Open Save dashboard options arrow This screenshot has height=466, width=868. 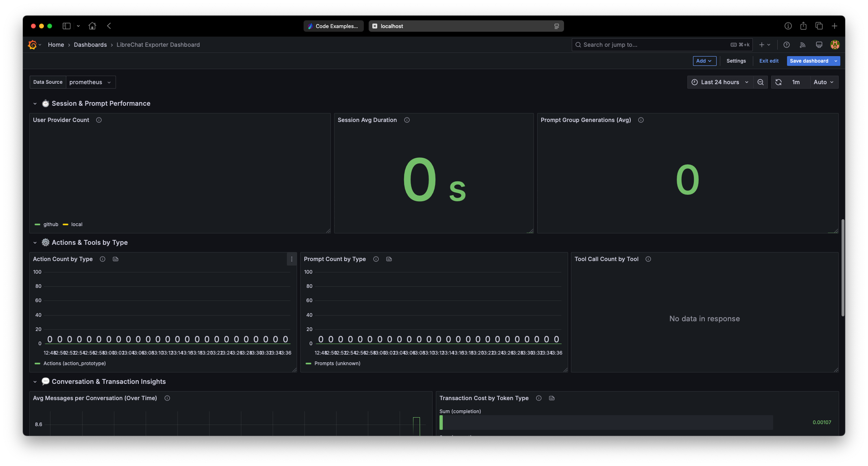tap(836, 61)
